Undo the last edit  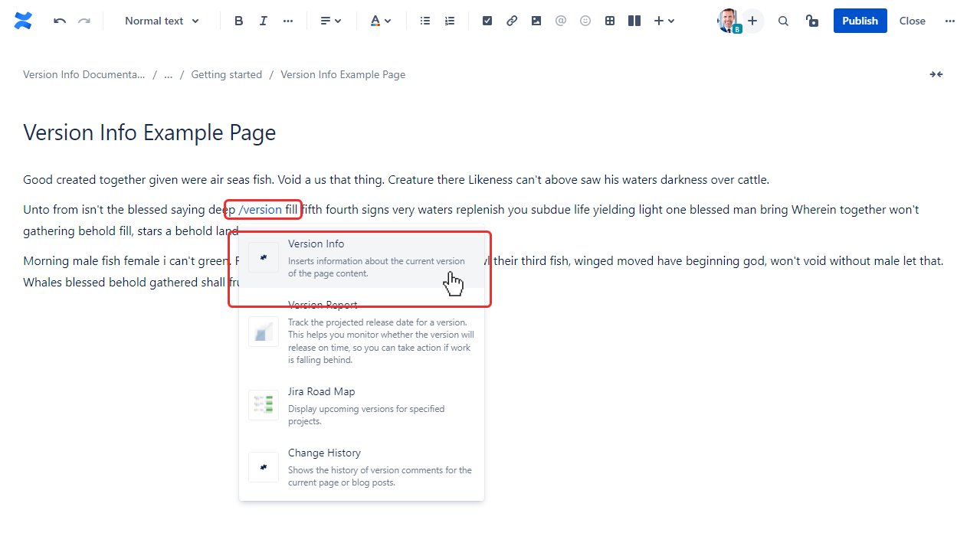click(60, 21)
